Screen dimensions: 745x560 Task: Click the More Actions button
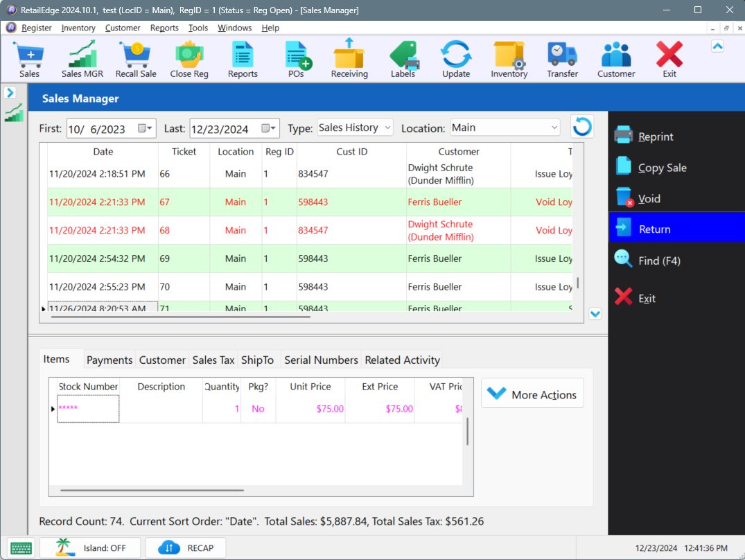pos(532,393)
